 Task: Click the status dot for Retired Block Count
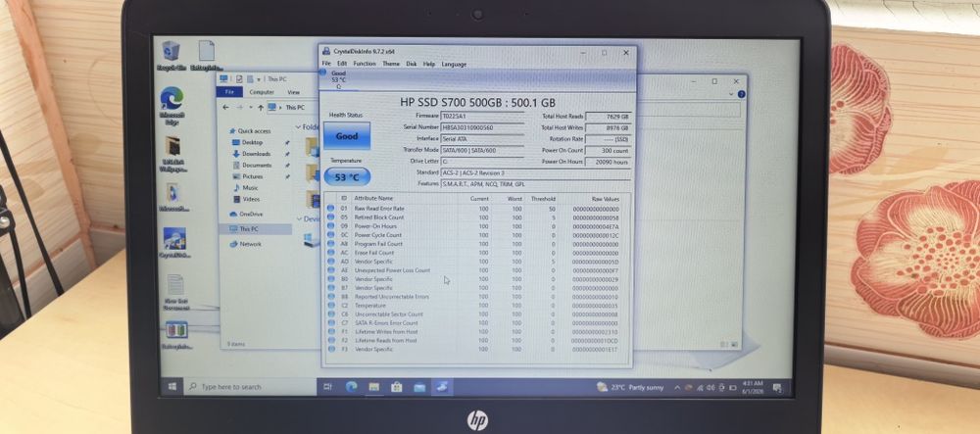330,217
